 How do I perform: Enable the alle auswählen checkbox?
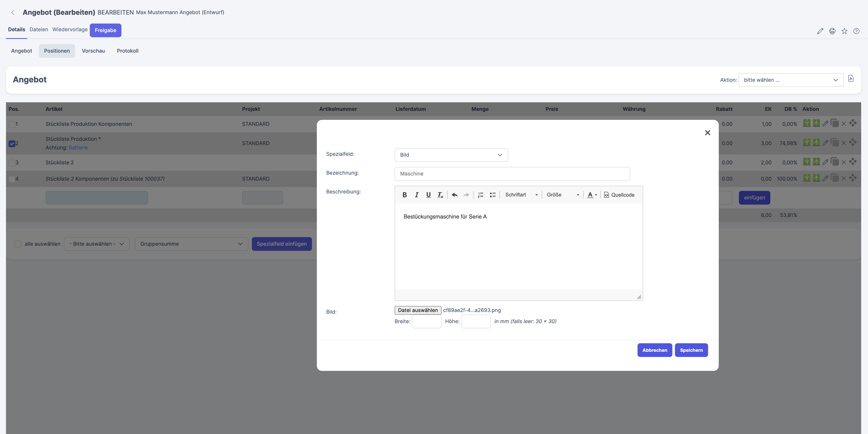point(18,244)
